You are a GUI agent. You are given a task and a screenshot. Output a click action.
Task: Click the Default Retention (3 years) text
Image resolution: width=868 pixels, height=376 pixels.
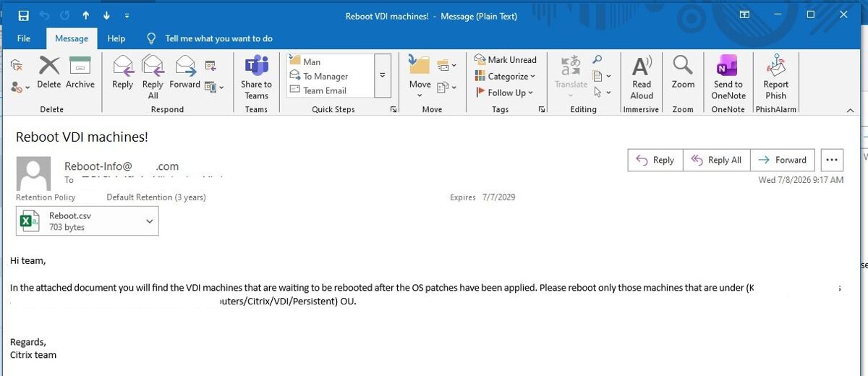(x=156, y=197)
